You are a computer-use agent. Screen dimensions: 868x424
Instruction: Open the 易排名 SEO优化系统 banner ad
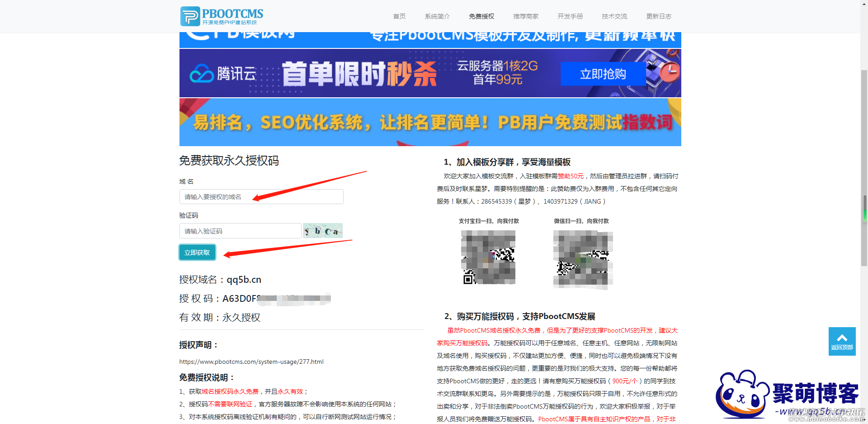point(430,122)
